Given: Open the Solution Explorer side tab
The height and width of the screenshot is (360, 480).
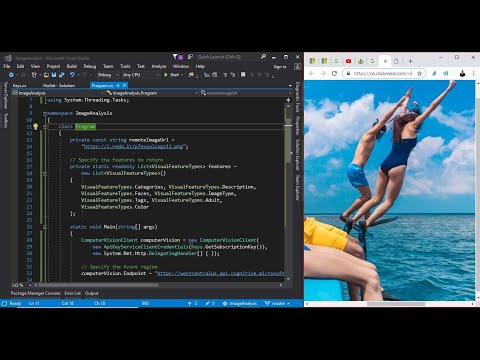Looking at the screenshot, I should coord(298,155).
